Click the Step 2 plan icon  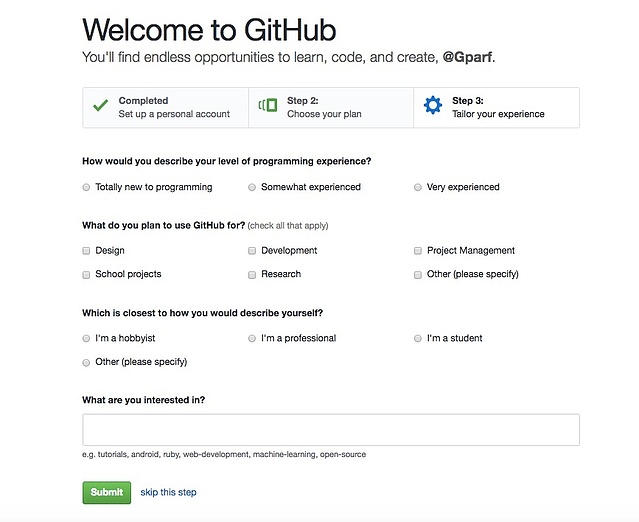(267, 106)
